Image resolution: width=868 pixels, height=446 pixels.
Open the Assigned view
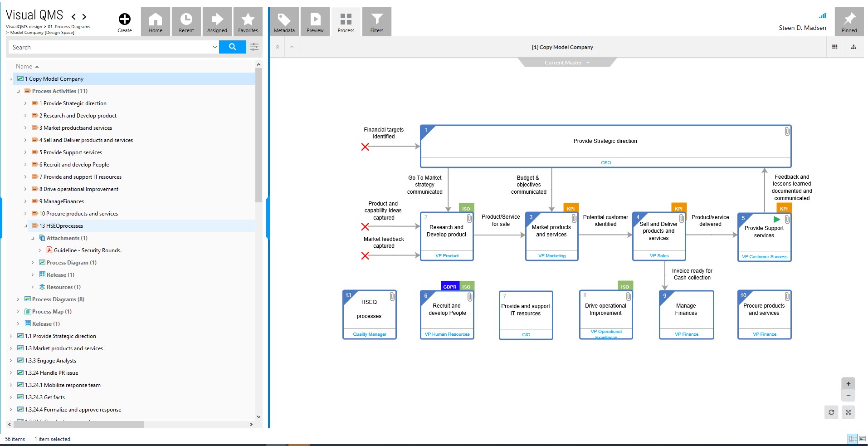pos(217,21)
